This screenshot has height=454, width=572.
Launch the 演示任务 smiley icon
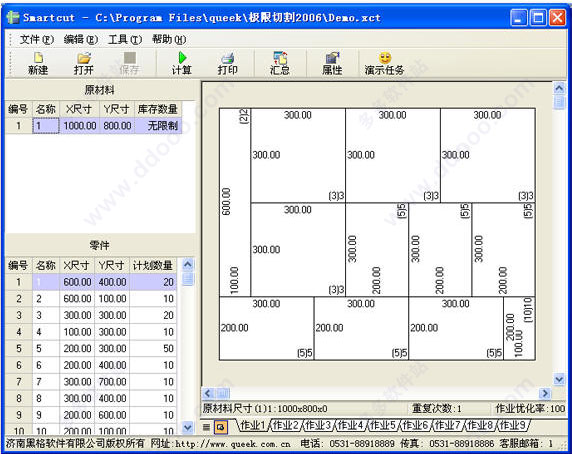(x=384, y=63)
